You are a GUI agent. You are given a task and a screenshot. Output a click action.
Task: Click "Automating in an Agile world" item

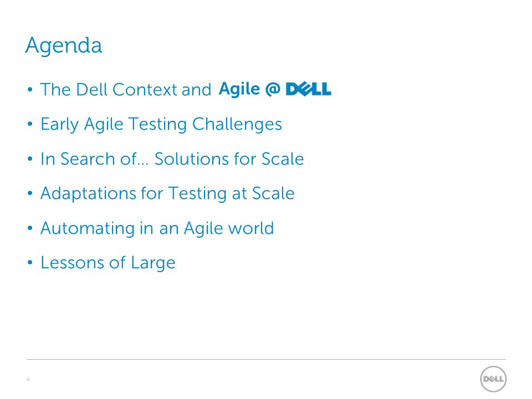coord(157,228)
